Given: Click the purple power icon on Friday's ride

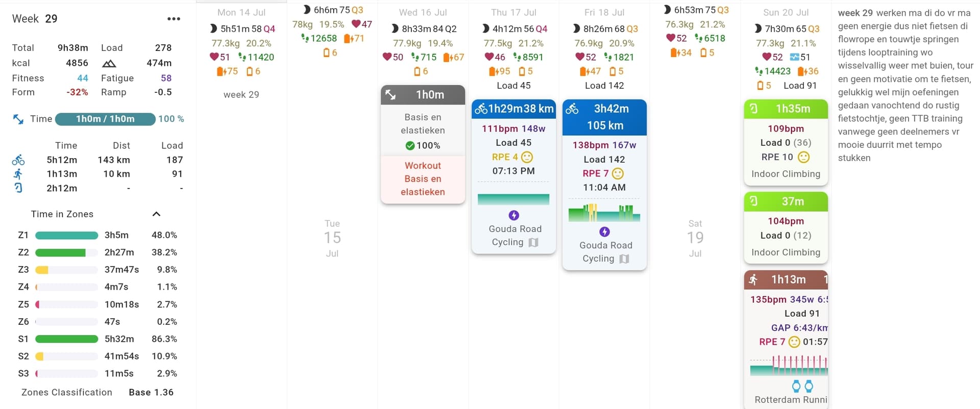Looking at the screenshot, I should point(604,232).
